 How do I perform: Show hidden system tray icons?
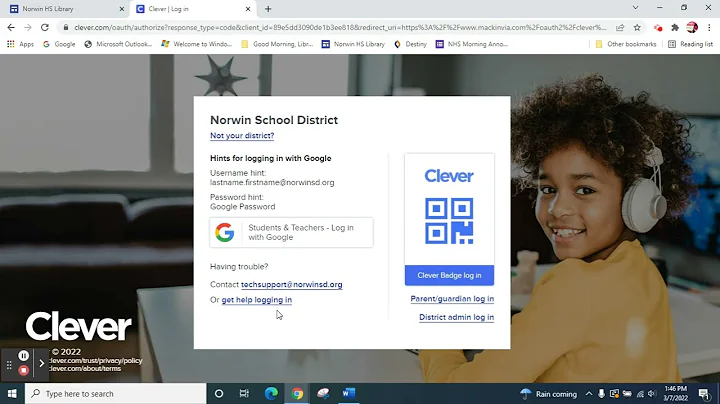point(589,394)
